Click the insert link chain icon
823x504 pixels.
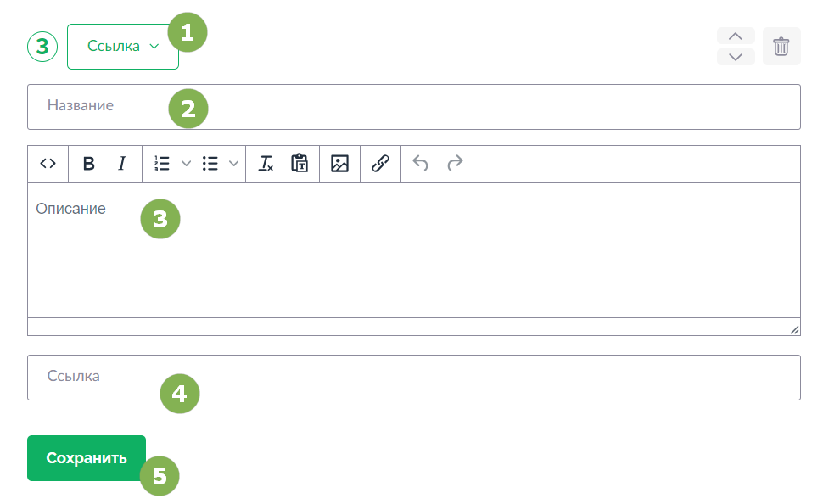click(x=381, y=164)
